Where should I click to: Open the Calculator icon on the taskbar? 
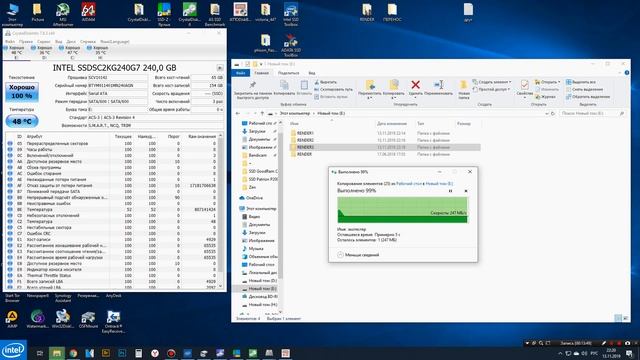click(x=138, y=353)
